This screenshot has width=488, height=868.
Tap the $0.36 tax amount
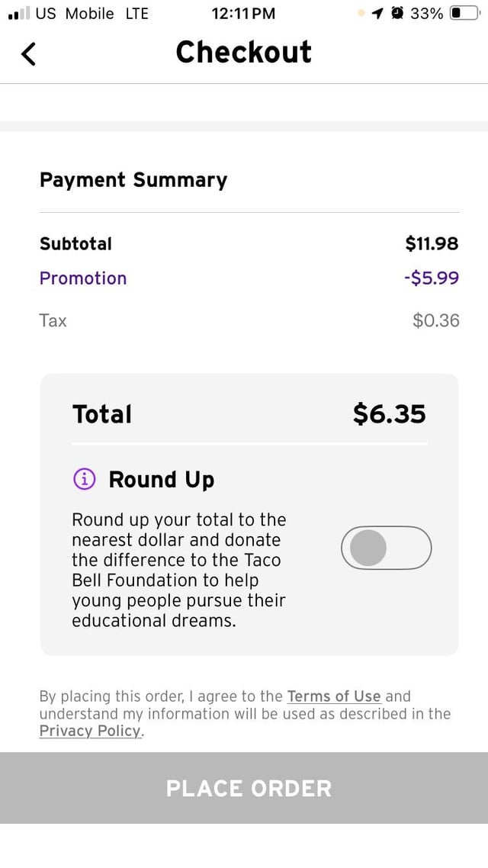point(435,320)
